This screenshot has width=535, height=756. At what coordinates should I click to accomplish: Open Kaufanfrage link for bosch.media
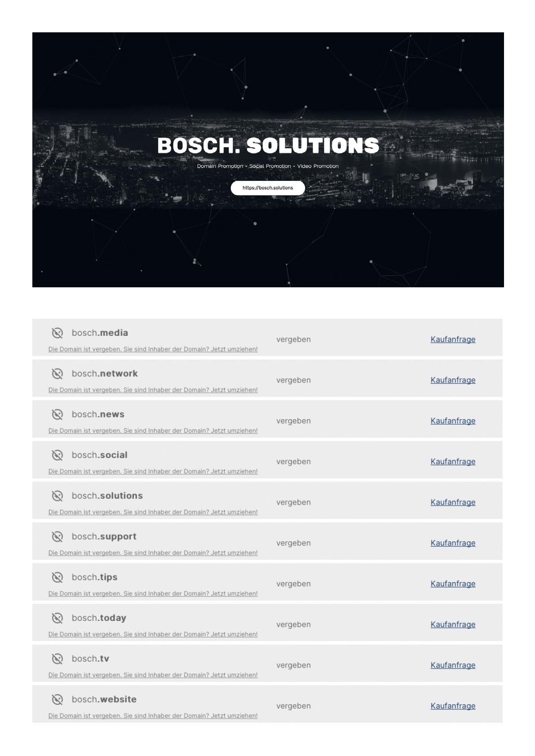(453, 339)
